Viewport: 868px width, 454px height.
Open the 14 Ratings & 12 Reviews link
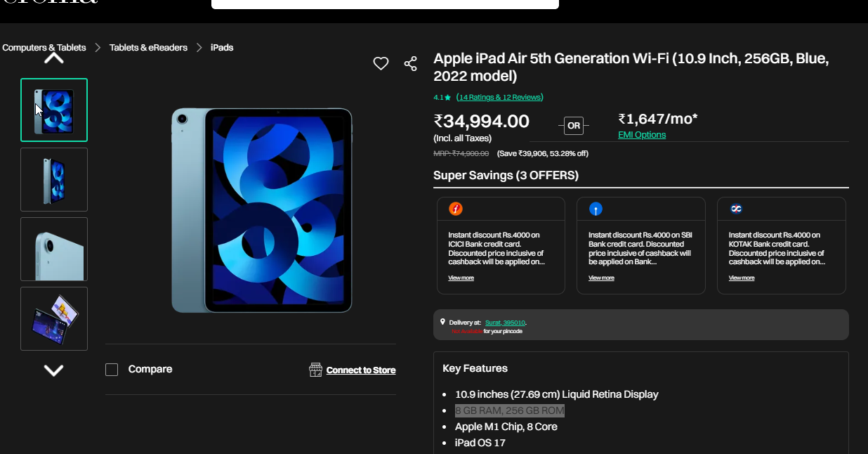tap(500, 97)
